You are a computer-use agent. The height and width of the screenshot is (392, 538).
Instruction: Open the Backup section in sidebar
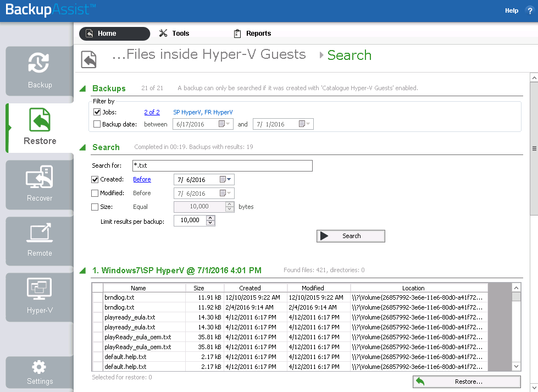coord(40,71)
